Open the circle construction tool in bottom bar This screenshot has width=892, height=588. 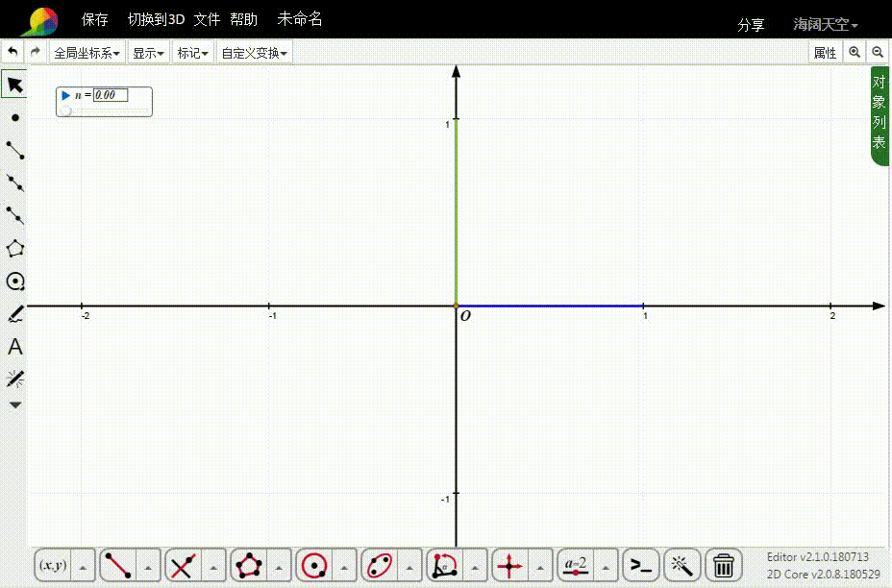[x=314, y=566]
